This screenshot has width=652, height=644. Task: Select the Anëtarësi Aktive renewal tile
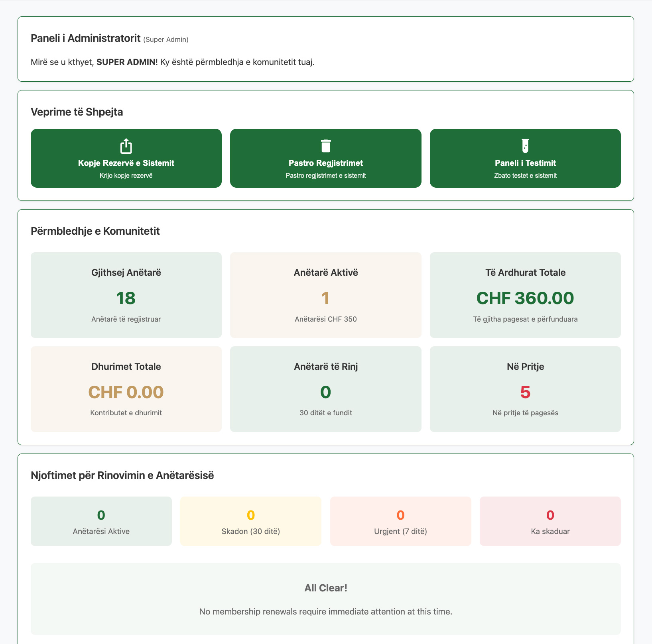click(x=101, y=521)
